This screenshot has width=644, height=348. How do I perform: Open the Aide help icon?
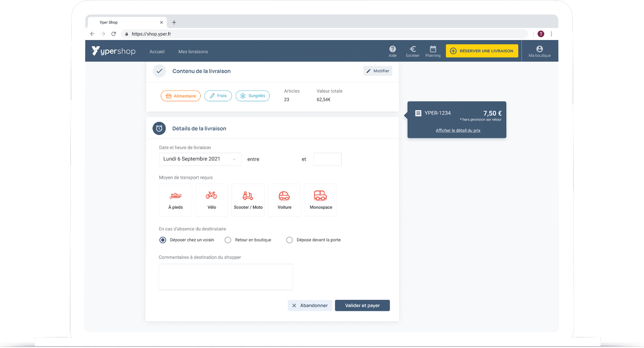tap(392, 51)
